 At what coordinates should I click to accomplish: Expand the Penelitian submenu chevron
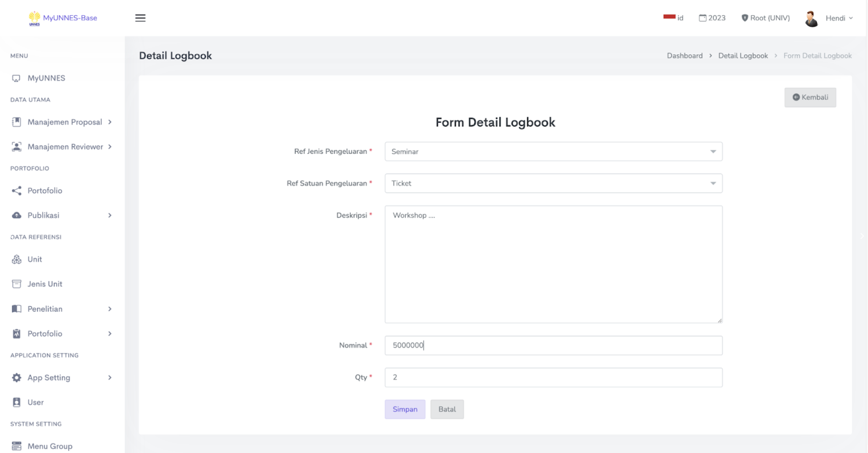pos(110,309)
